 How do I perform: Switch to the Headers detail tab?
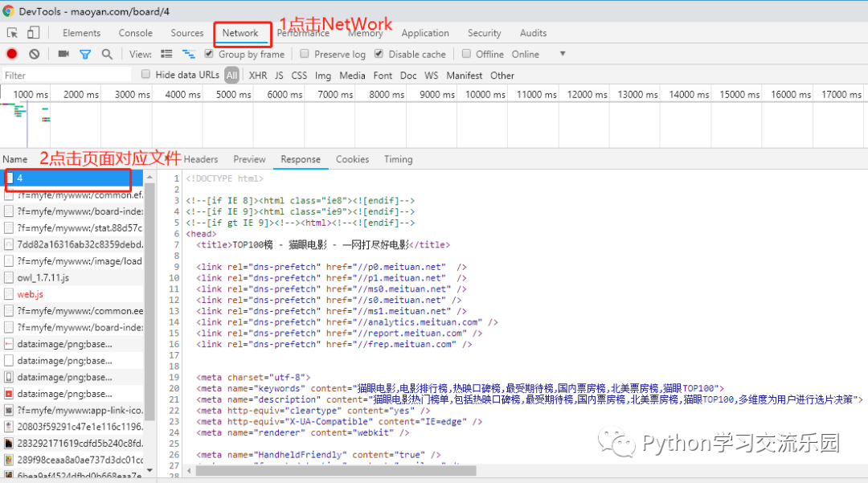click(x=200, y=159)
